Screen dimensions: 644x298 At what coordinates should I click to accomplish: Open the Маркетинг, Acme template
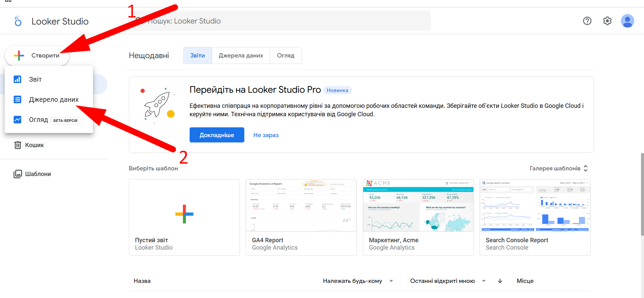(418, 217)
